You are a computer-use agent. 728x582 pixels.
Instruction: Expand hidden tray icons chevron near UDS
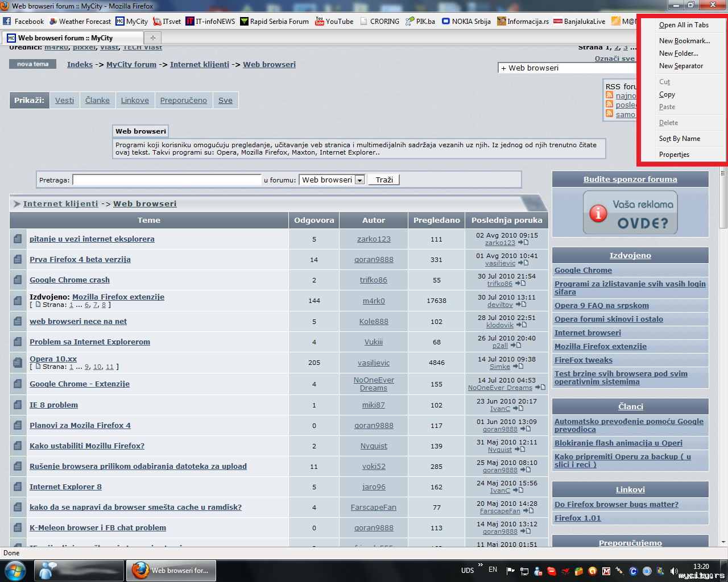tap(481, 565)
